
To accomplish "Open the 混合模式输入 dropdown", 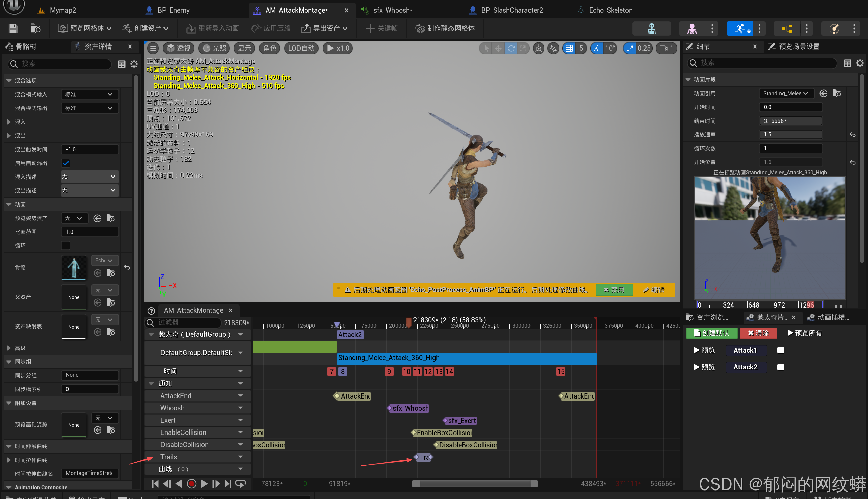I will 90,94.
